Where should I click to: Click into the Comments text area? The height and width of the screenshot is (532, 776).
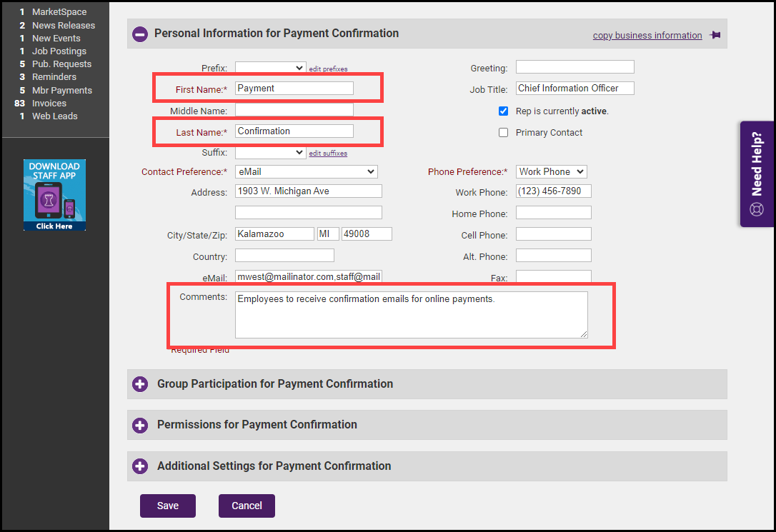[411, 314]
